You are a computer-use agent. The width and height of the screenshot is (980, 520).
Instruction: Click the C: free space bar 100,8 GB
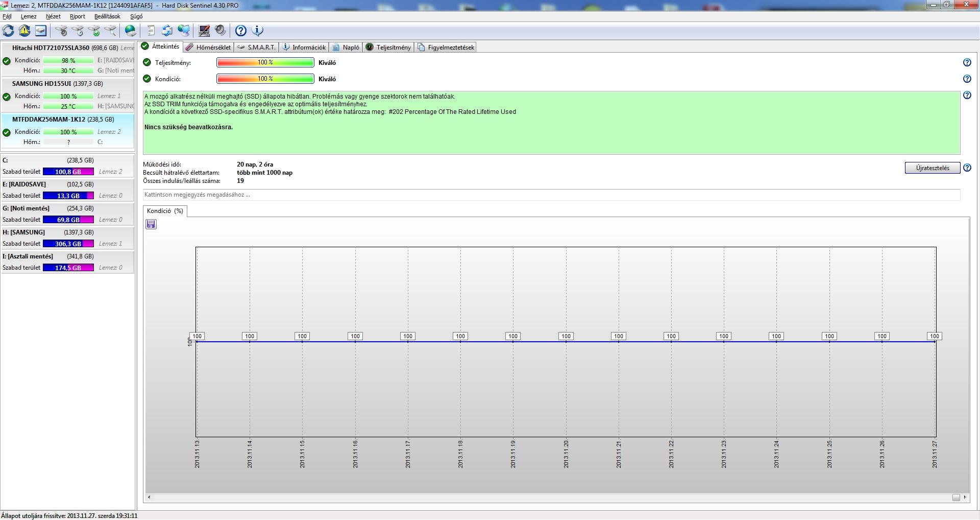tap(68, 172)
